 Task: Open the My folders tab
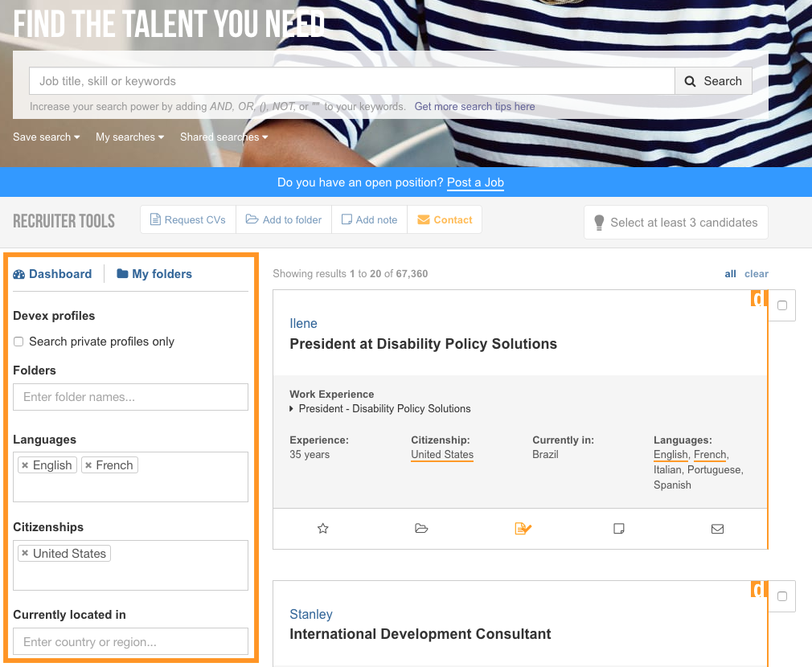point(154,274)
